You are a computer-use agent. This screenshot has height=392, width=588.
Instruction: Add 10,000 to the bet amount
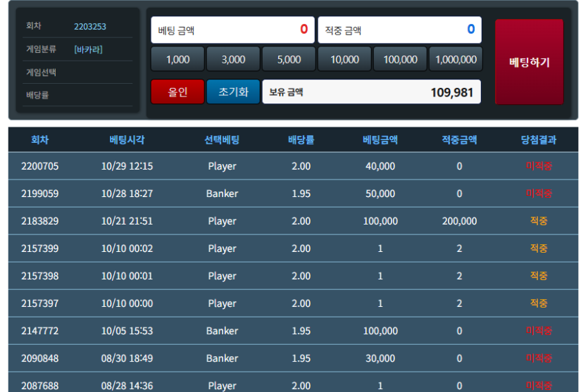pos(344,59)
